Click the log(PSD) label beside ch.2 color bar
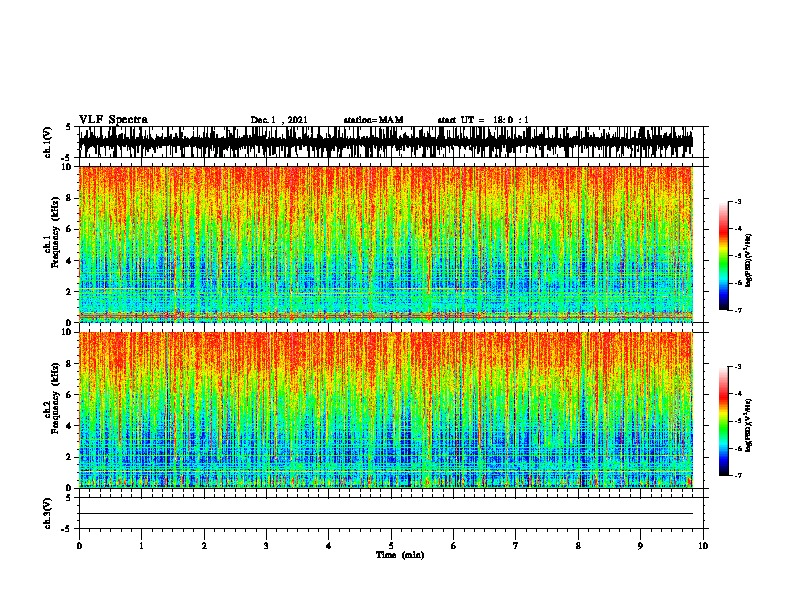The height and width of the screenshot is (612, 792). (x=748, y=426)
